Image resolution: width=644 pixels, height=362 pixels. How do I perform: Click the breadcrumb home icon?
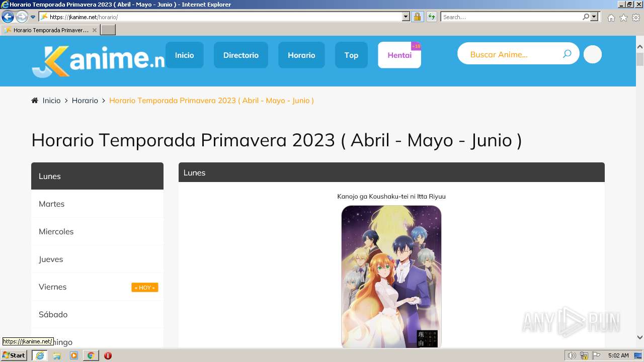click(x=35, y=101)
